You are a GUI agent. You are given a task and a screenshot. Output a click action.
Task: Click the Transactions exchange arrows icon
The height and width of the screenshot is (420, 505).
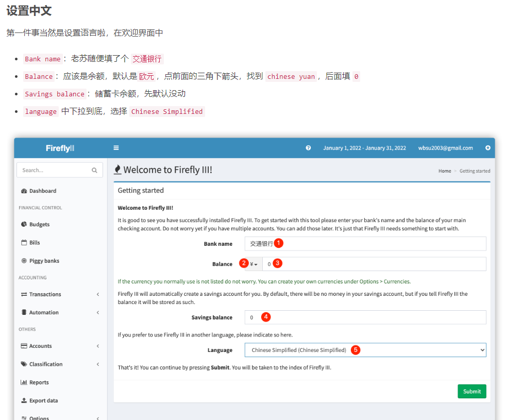pyautogui.click(x=24, y=294)
